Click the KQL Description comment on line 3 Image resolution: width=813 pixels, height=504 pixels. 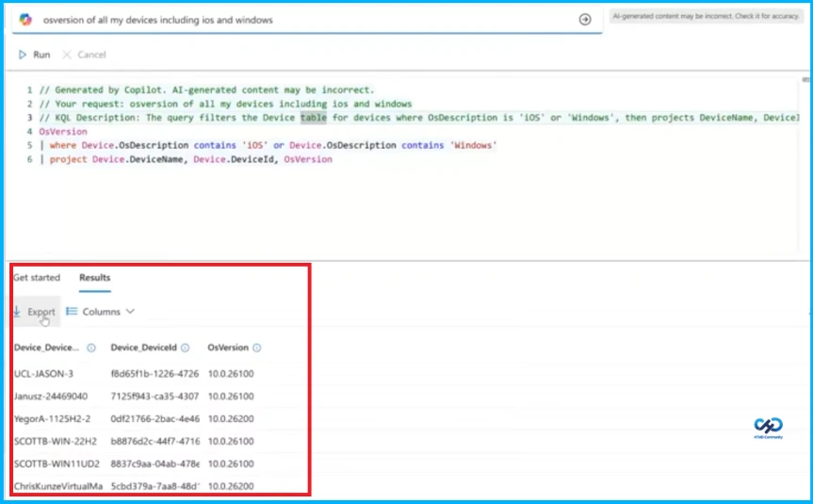coord(419,118)
